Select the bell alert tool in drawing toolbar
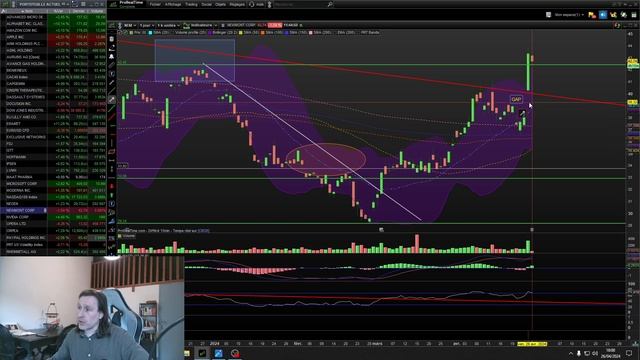The image size is (640, 360). (111, 56)
